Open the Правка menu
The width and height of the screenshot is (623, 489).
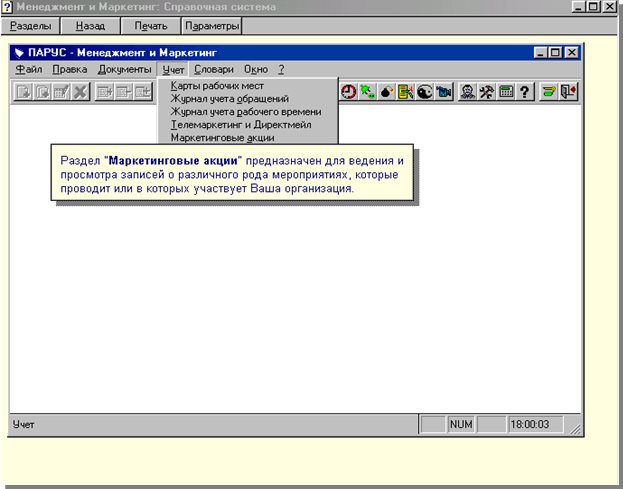(x=70, y=70)
